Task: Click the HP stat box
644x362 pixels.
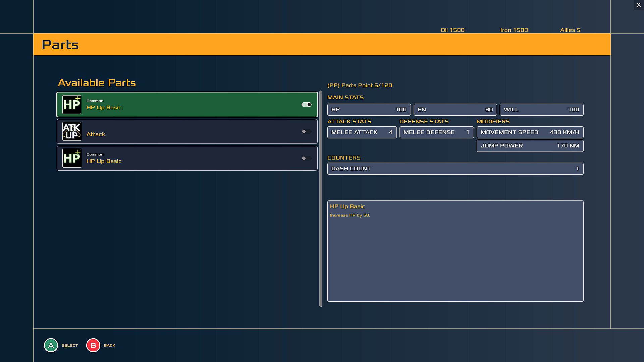Action: click(x=369, y=110)
